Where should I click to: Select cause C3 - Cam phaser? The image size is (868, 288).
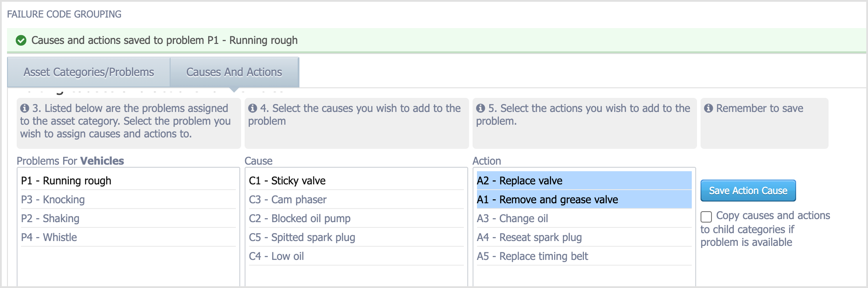pos(356,199)
